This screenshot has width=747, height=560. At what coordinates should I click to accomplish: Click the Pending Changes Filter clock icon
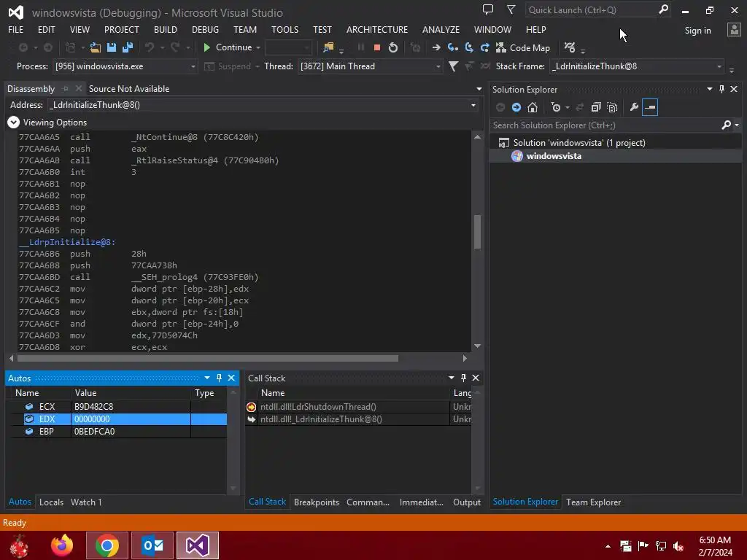click(x=556, y=108)
